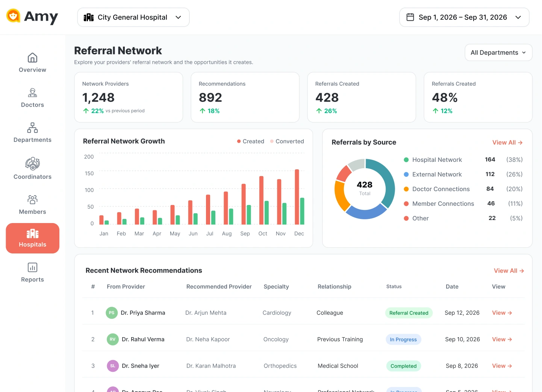The height and width of the screenshot is (392, 542).
Task: Click the hospital building icon beside City General Hospital
Action: point(89,17)
